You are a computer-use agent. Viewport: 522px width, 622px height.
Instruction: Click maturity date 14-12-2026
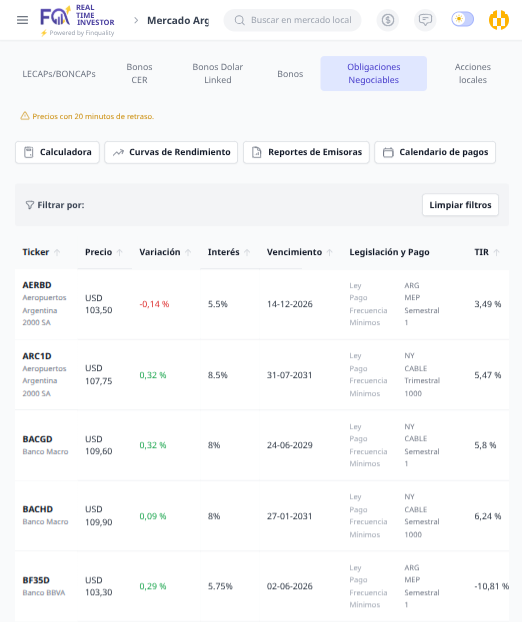[290, 304]
